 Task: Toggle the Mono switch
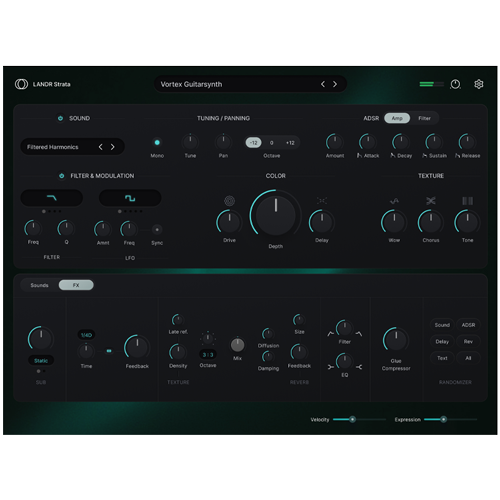coord(157,143)
